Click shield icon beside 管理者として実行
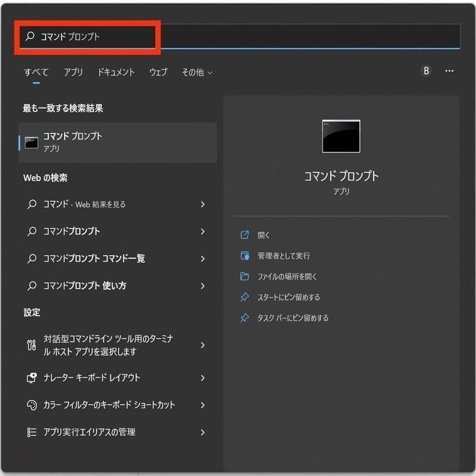 [245, 256]
